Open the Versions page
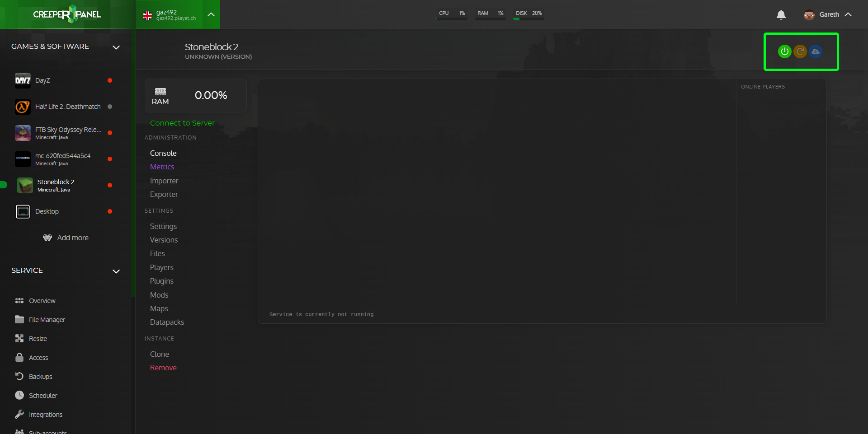Screen dimensions: 868x434 (x=164, y=240)
